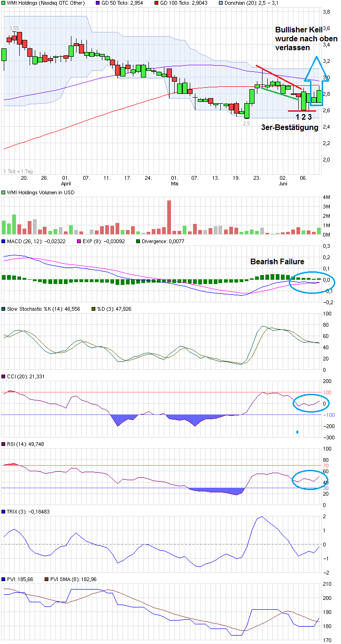341x644 pixels.
Task: Click the '2,2' price axis value
Action: 326,143
